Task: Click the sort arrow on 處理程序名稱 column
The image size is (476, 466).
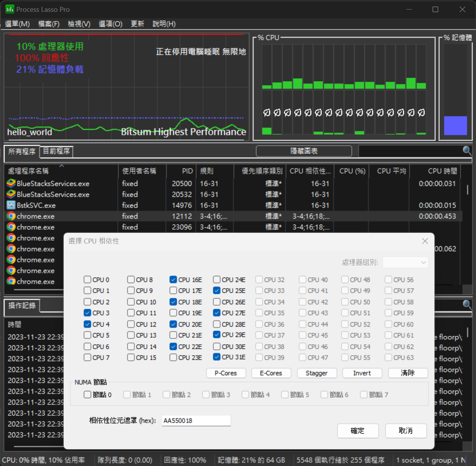Action: tap(61, 166)
